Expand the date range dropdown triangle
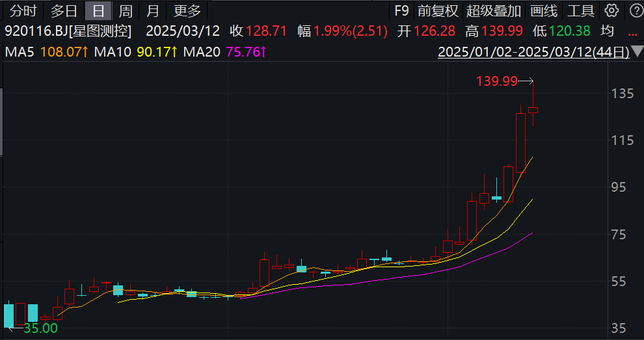 click(x=637, y=51)
